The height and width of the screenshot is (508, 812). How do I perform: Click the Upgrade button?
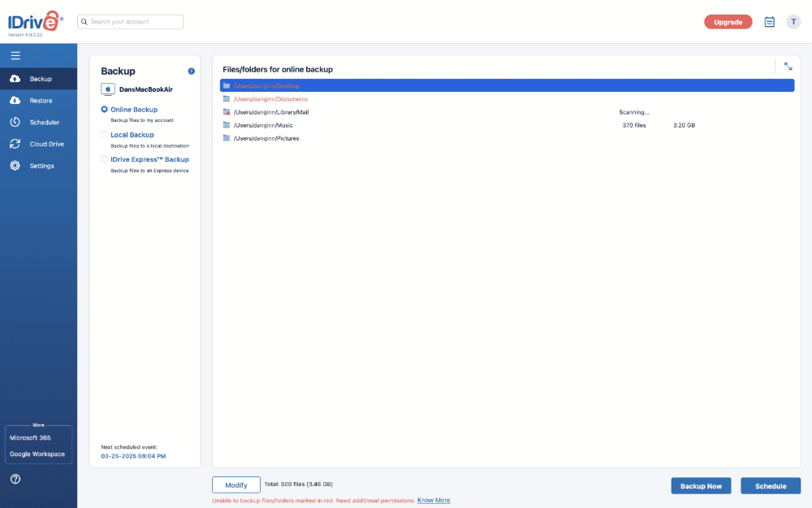point(728,22)
